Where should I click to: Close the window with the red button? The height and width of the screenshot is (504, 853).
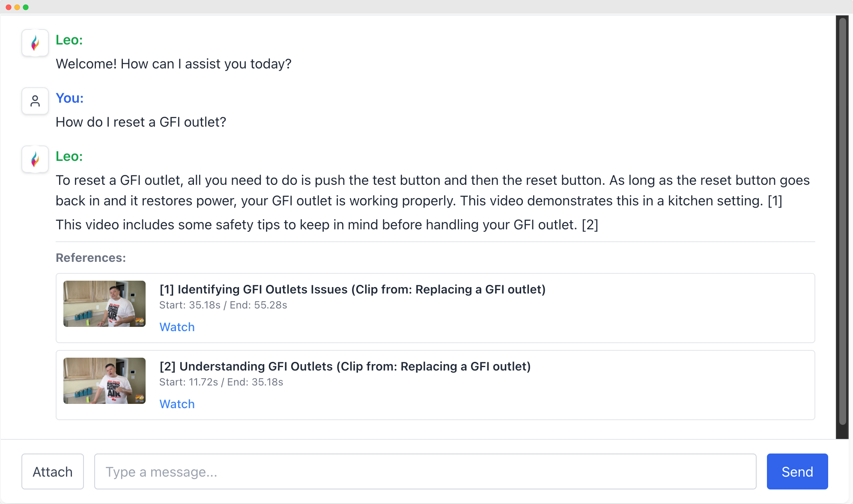click(x=9, y=7)
